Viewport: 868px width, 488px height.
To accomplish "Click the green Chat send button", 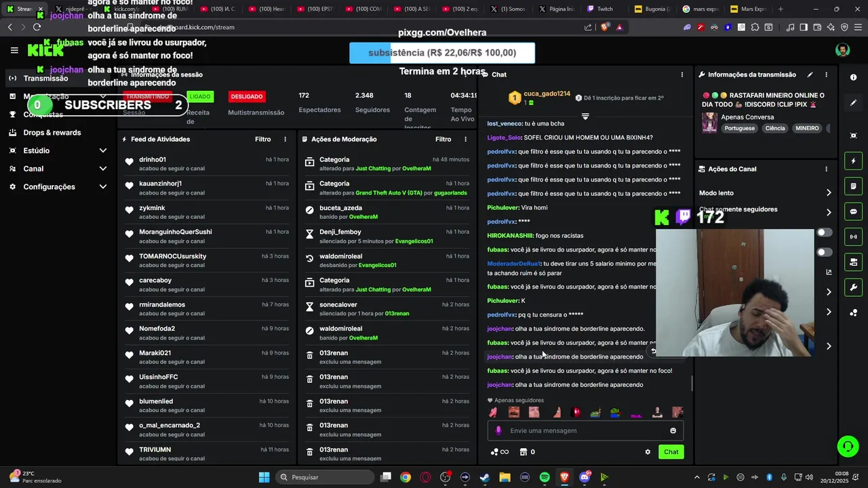I will point(671,452).
